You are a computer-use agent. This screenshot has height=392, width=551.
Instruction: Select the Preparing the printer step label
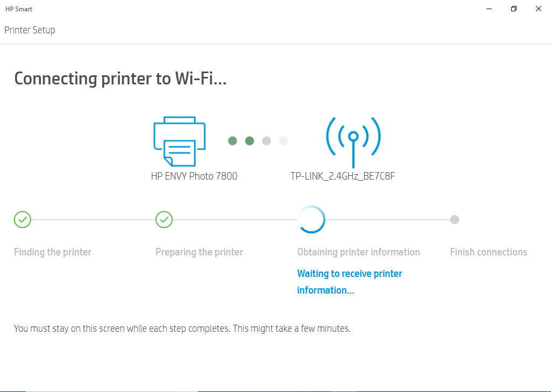(x=199, y=252)
